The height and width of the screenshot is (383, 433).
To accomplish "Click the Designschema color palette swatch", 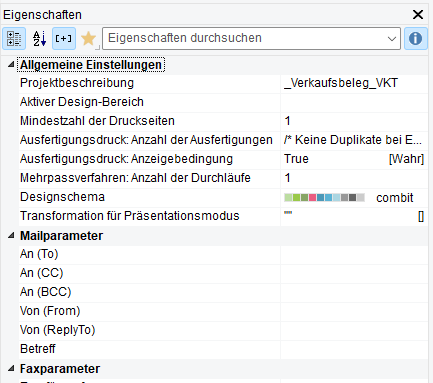I will tap(324, 198).
